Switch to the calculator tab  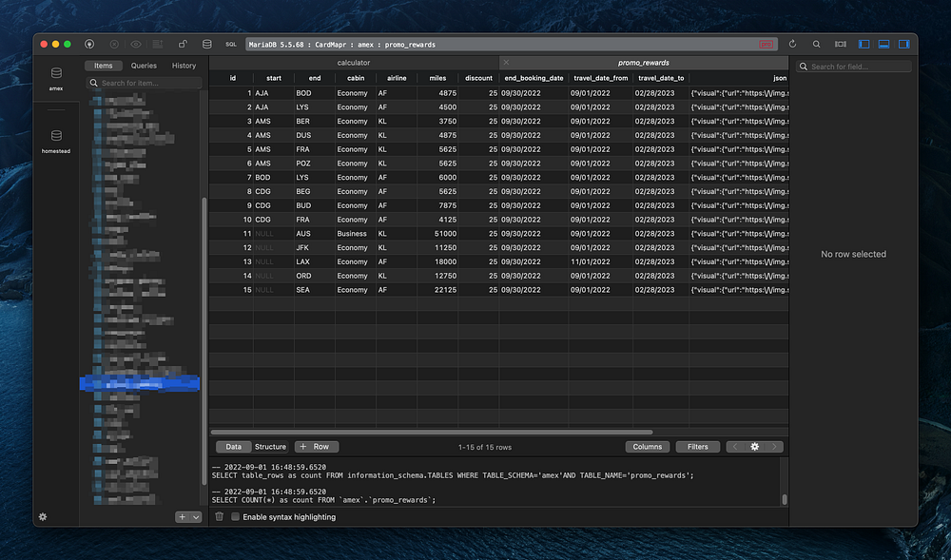click(354, 63)
